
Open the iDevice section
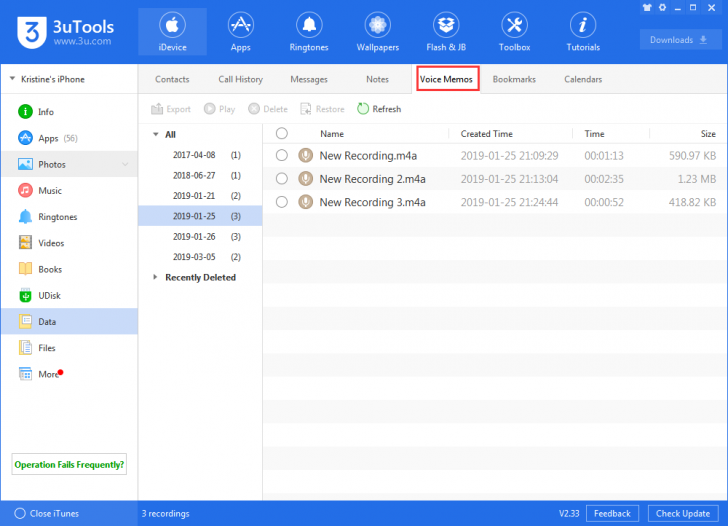(172, 32)
